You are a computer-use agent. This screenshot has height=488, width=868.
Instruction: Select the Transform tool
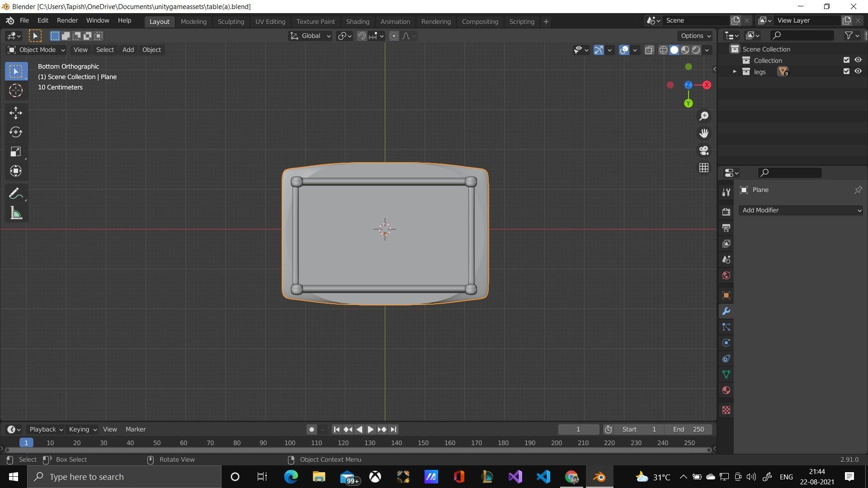16,171
